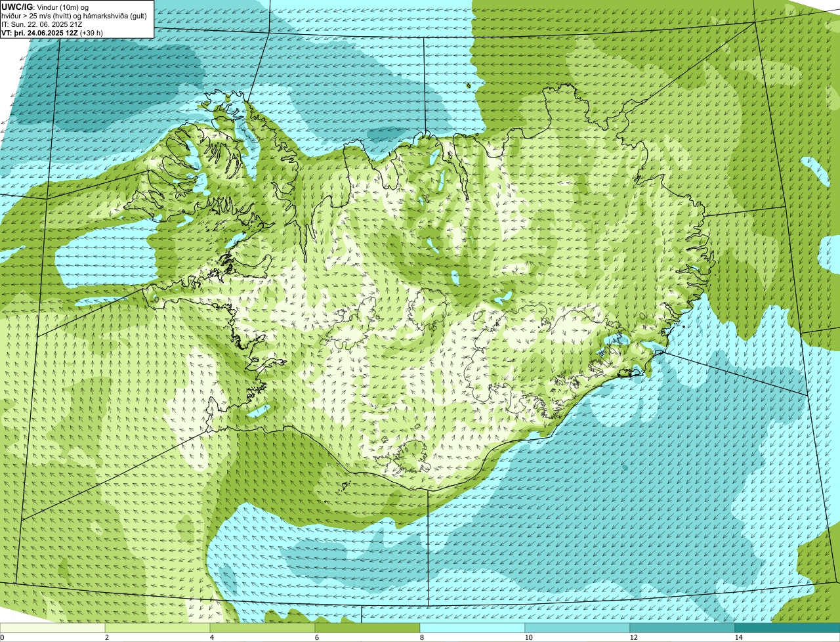Click the legend tick label '4'

212,637
